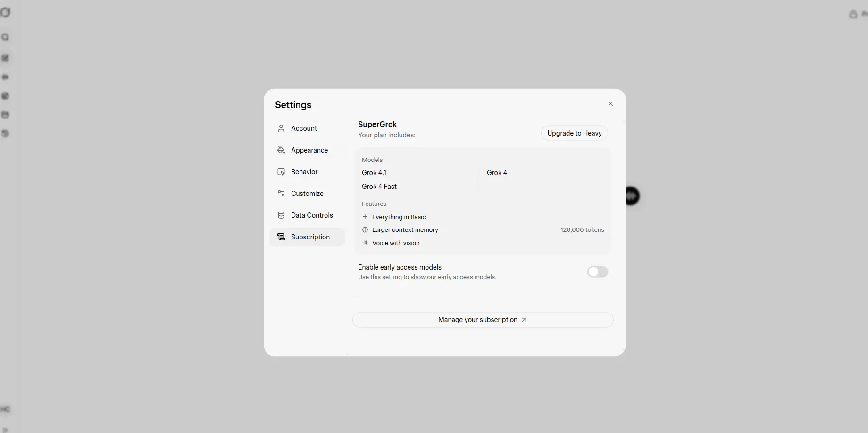This screenshot has height=433, width=868.
Task: Go to the Behavior settings tab
Action: [307, 172]
